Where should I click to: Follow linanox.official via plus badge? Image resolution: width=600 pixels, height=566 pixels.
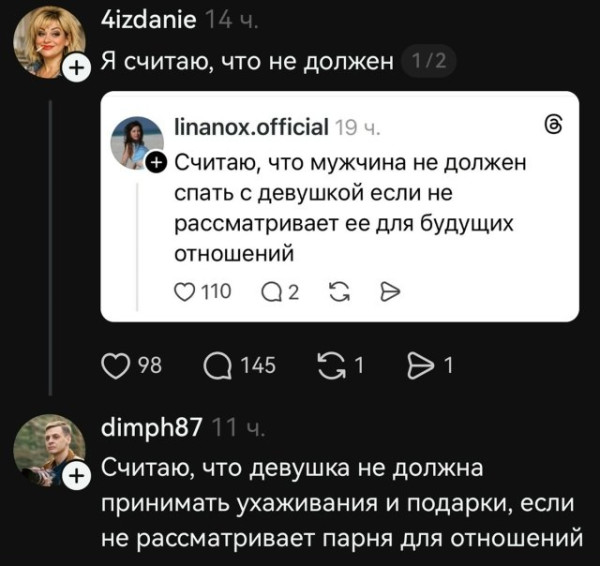pos(155,161)
